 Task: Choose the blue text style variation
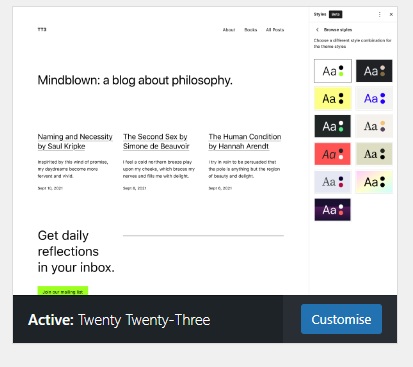point(374,99)
